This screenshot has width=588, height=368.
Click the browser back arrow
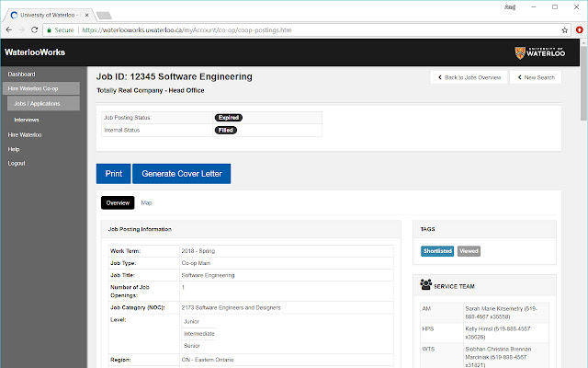coord(9,29)
